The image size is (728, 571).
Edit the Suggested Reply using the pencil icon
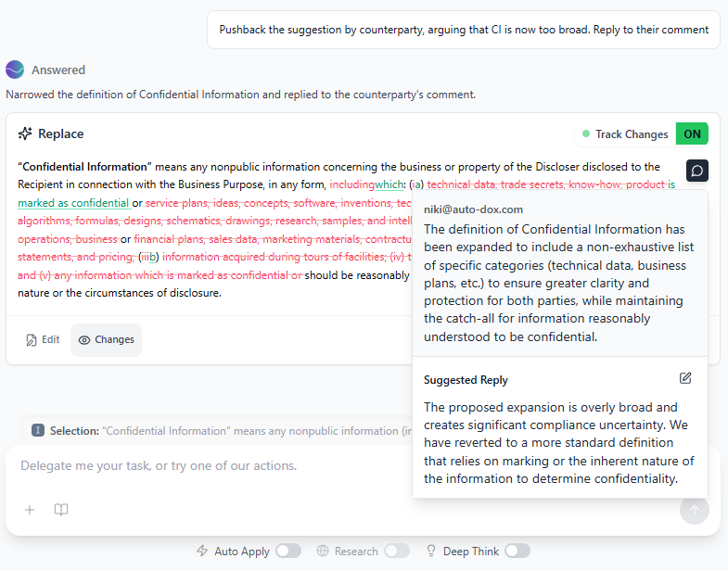(685, 378)
